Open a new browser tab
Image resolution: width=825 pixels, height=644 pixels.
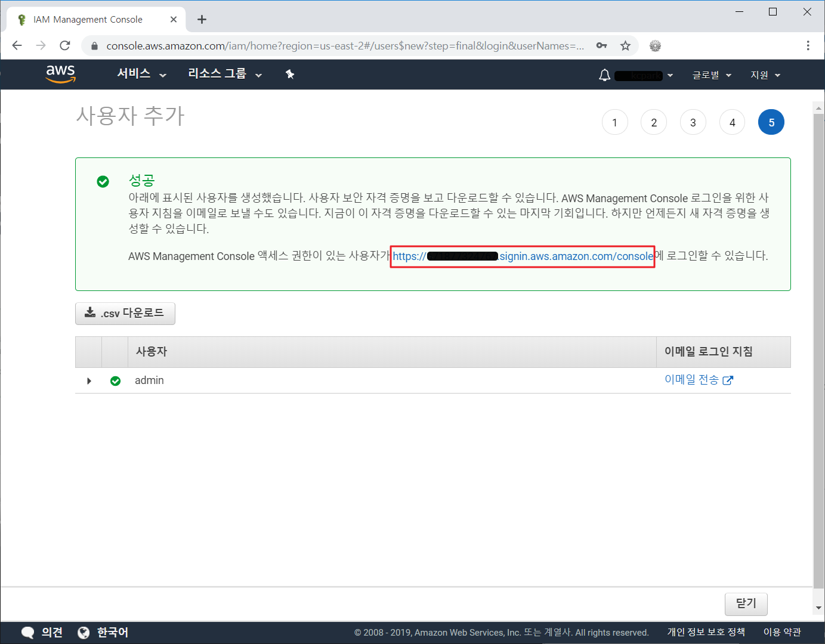coord(202,20)
